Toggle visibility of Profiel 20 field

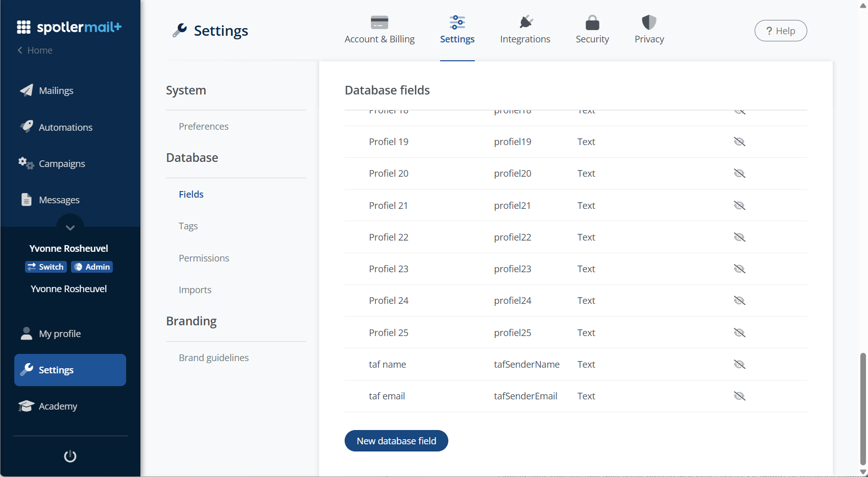click(739, 173)
